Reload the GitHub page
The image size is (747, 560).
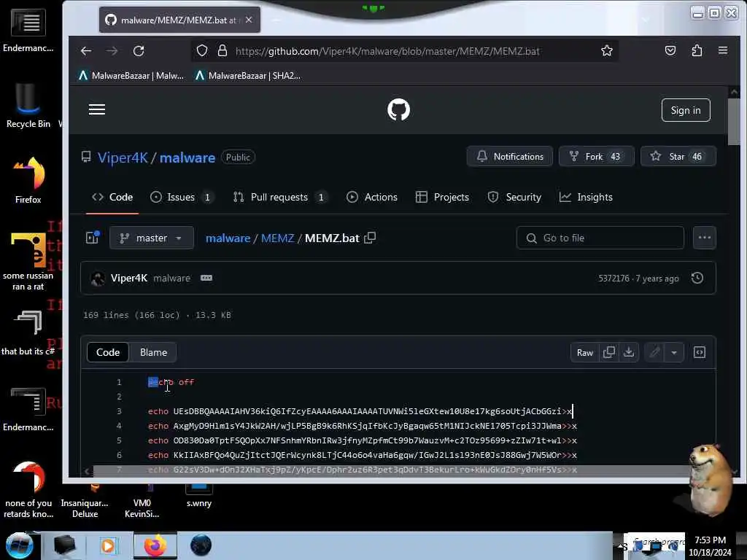(x=139, y=51)
